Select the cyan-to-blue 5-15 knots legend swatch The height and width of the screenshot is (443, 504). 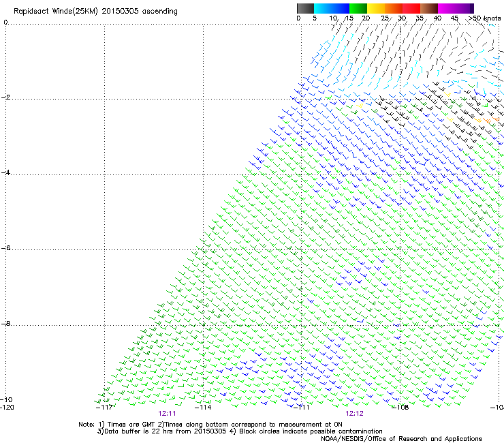click(332, 8)
